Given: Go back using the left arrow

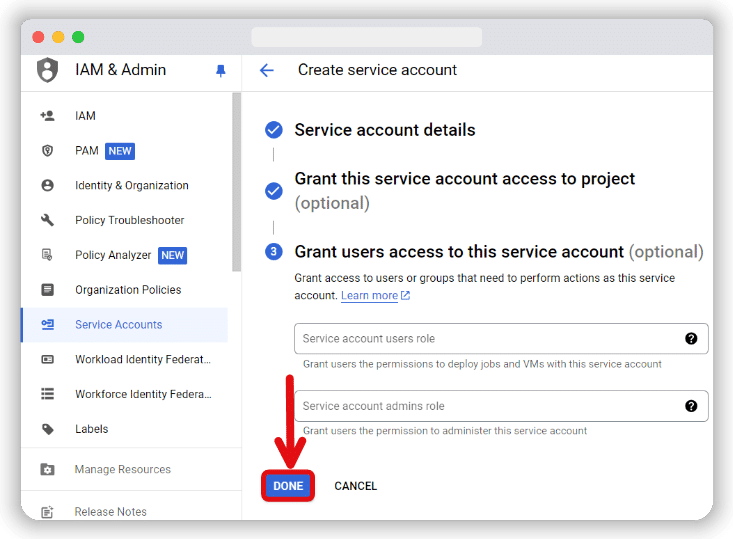Looking at the screenshot, I should tap(266, 70).
